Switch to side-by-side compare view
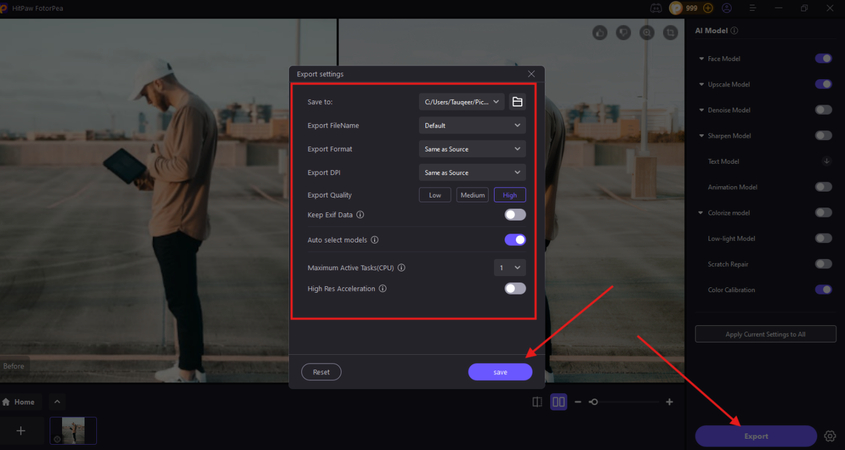 [x=558, y=402]
